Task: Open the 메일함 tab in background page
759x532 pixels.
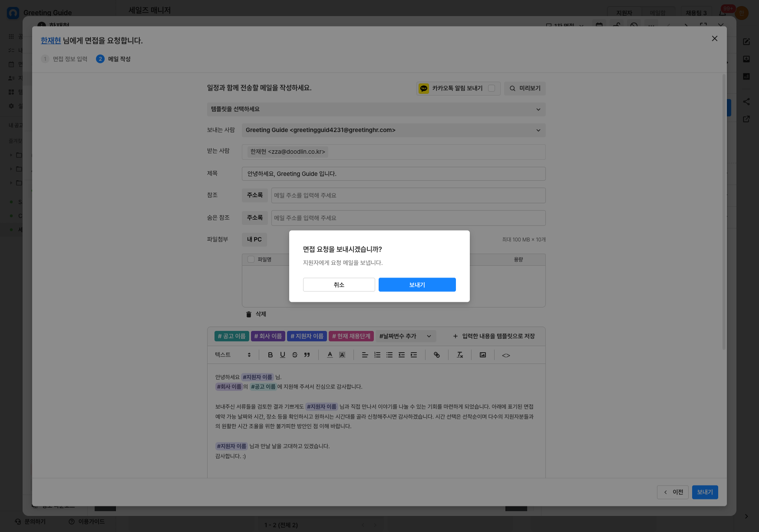Action: click(657, 13)
